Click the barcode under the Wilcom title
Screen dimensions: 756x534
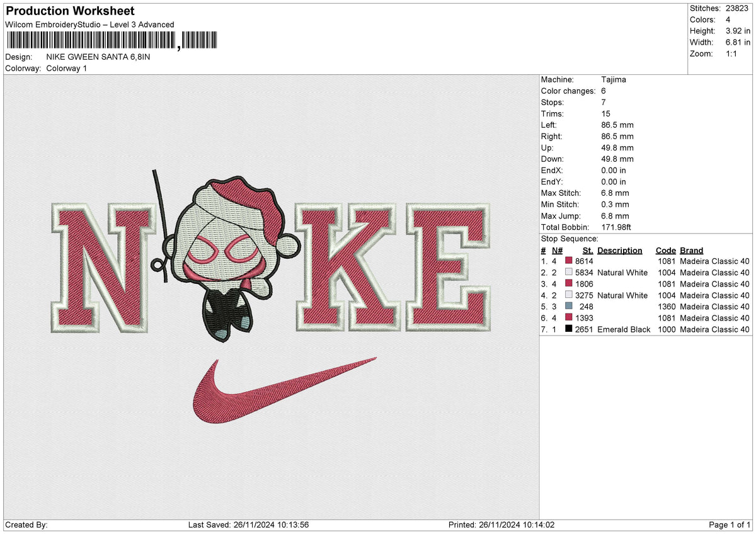click(112, 41)
